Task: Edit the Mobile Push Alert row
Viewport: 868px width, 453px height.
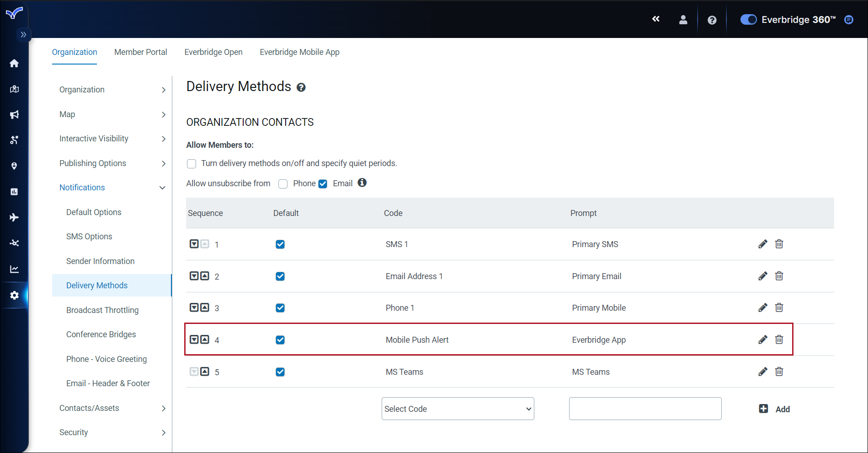Action: point(762,340)
